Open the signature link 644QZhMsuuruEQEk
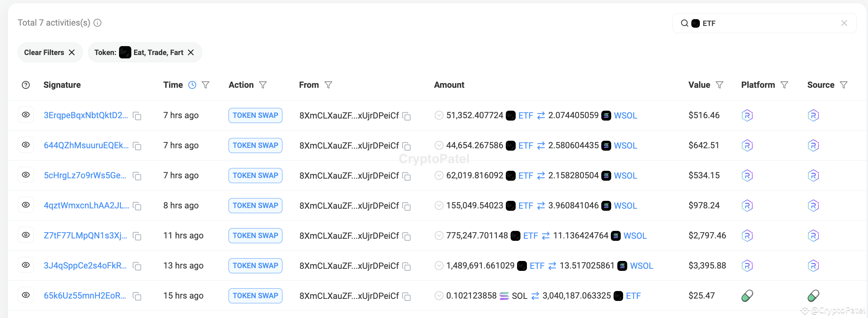 pyautogui.click(x=86, y=145)
